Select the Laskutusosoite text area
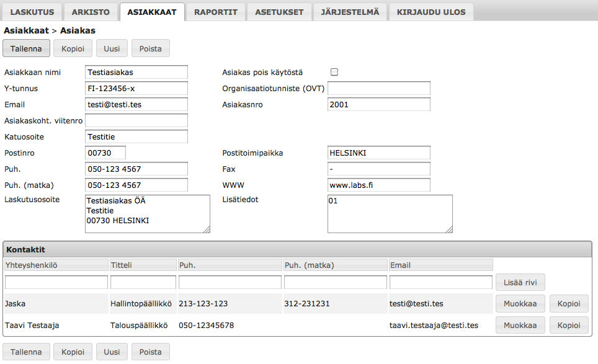The width and height of the screenshot is (598, 364). [x=148, y=213]
